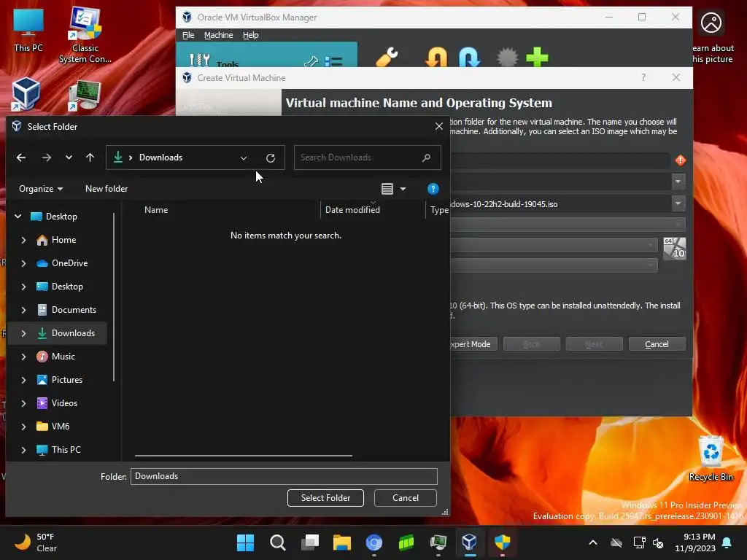Close the Select Folder dialog
The image size is (747, 560).
pyautogui.click(x=438, y=127)
